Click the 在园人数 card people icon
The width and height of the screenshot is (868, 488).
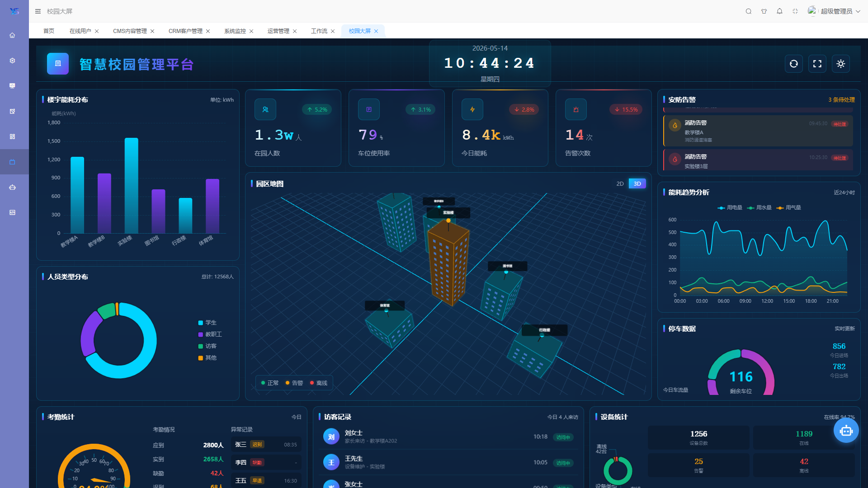(265, 109)
